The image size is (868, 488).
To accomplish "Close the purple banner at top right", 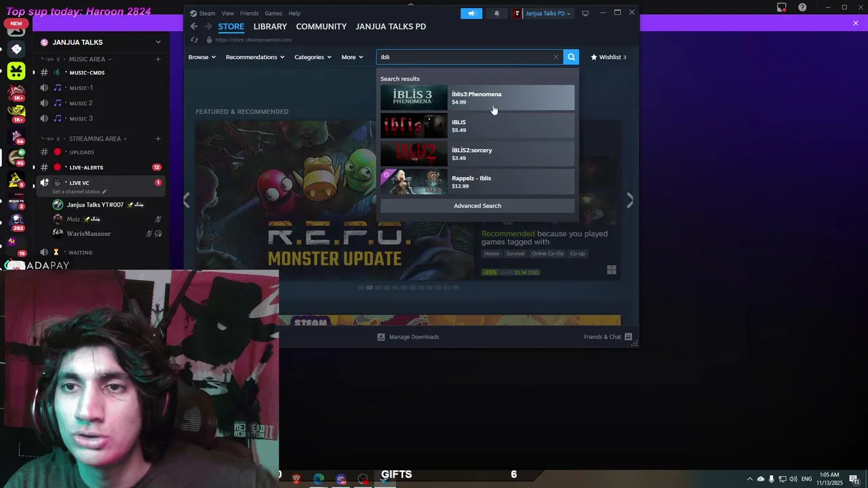I will [856, 23].
